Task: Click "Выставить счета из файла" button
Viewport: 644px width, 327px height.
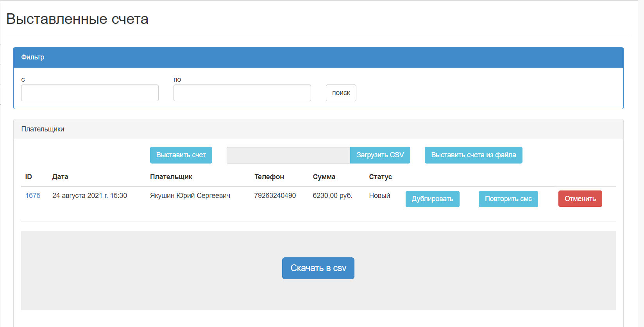Action: [x=473, y=155]
